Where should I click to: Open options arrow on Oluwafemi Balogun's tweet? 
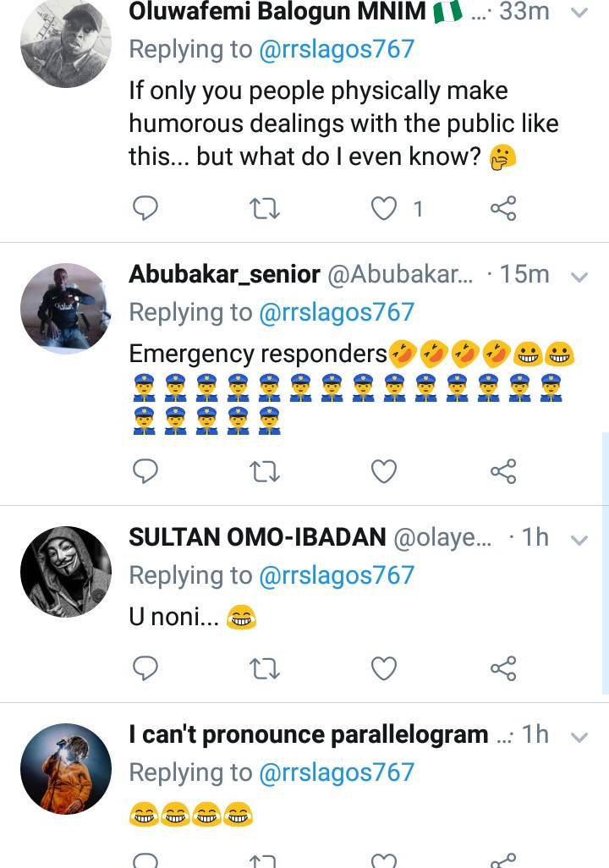pos(579,13)
